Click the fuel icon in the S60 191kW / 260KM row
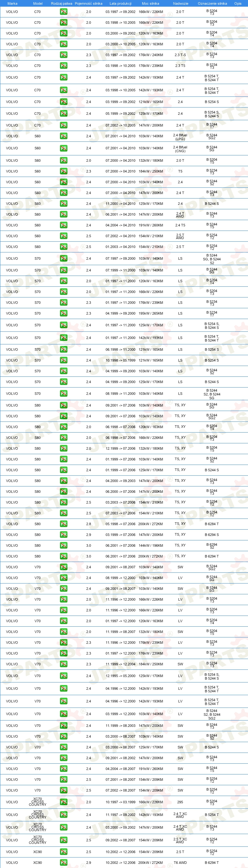248x868 pixels. point(63,225)
